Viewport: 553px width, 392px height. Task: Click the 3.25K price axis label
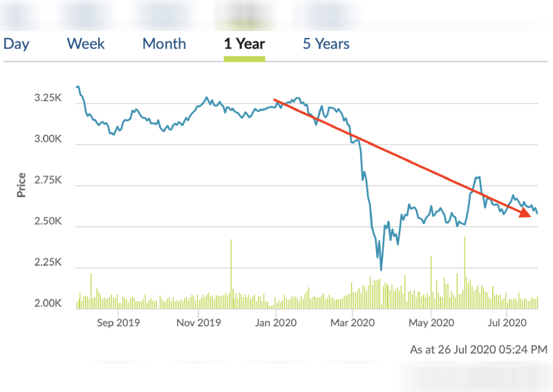coord(47,99)
